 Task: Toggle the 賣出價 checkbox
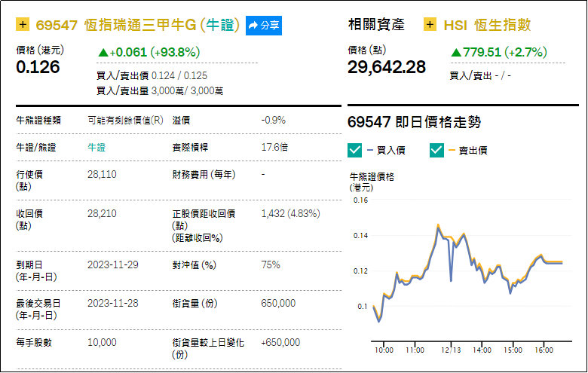(x=436, y=150)
